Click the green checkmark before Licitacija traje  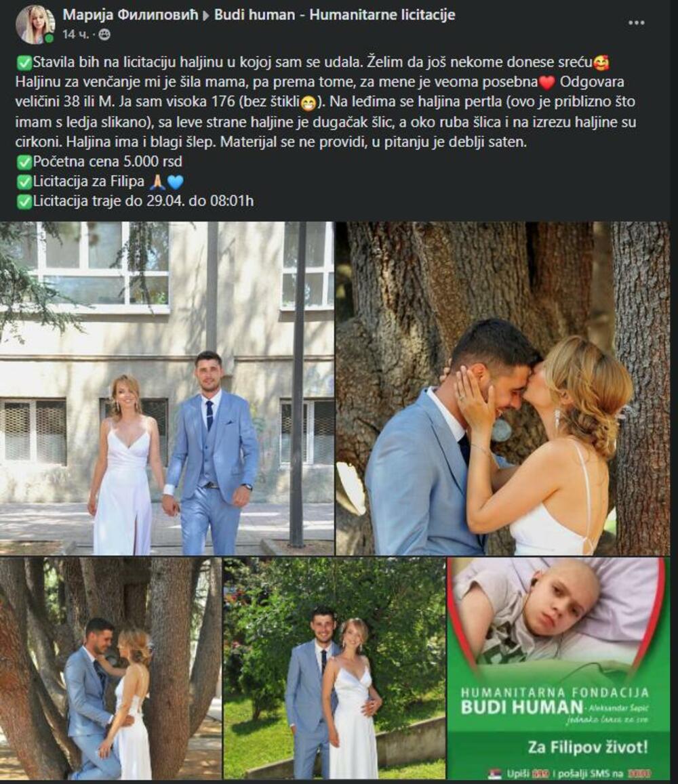[x=24, y=201]
